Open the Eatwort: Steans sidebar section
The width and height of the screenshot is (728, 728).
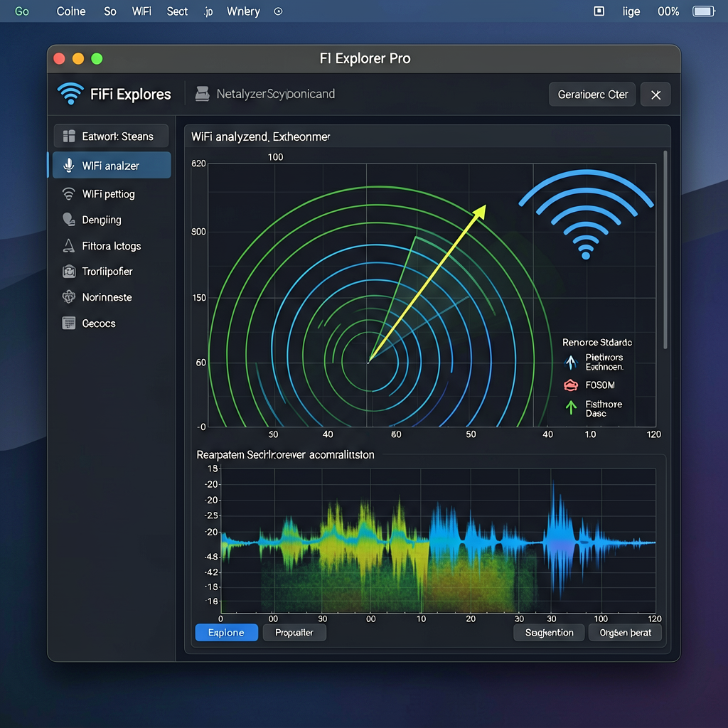point(111,136)
